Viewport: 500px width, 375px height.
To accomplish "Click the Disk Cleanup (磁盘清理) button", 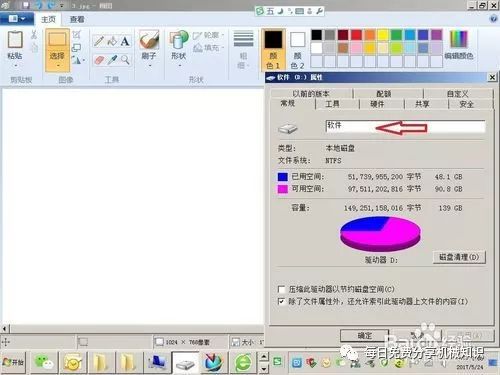I will [x=459, y=257].
